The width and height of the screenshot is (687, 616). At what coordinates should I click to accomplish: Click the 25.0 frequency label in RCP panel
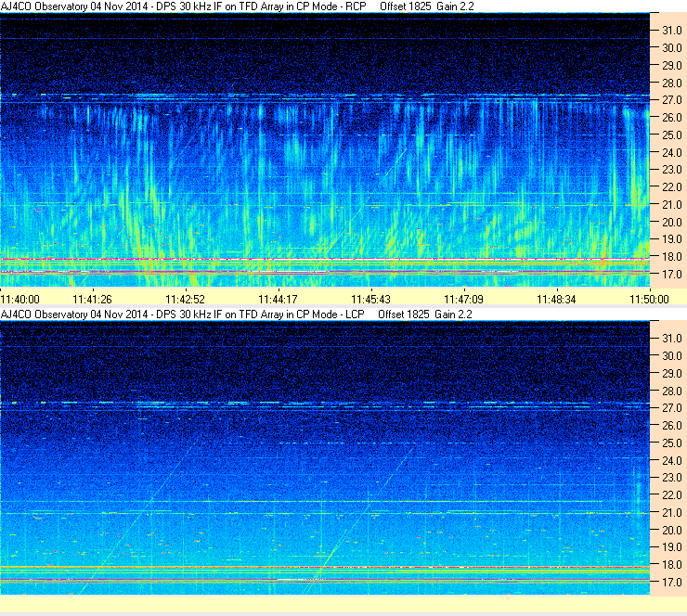click(672, 135)
